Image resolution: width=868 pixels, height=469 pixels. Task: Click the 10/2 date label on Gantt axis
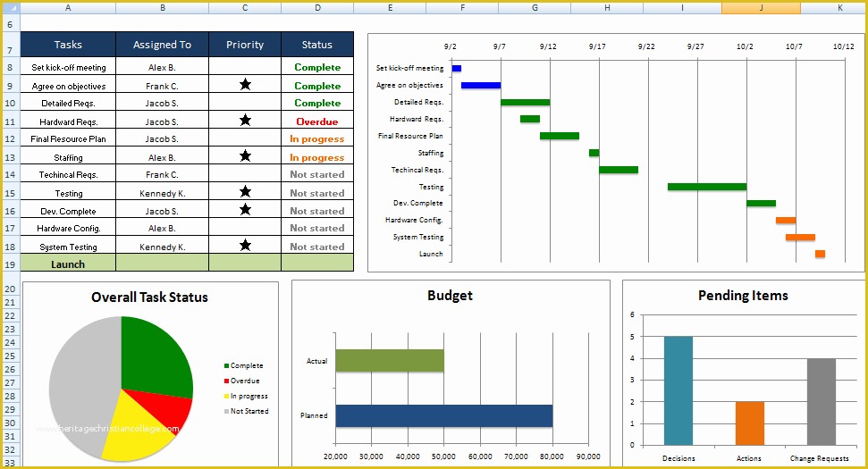click(x=745, y=46)
